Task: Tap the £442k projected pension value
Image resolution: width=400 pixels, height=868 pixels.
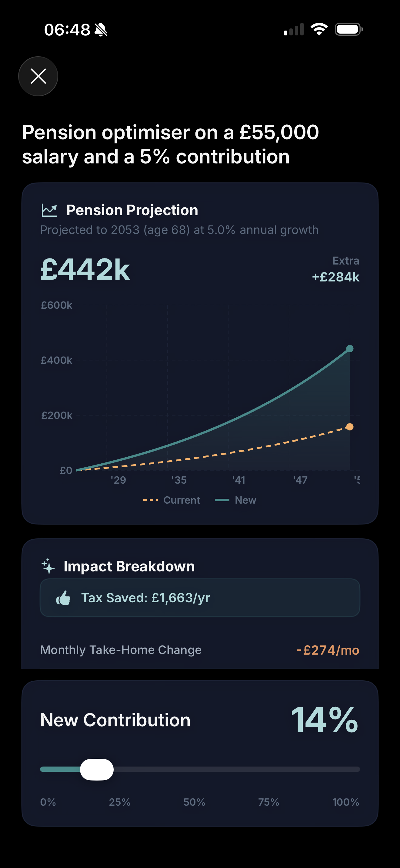Action: click(x=85, y=270)
